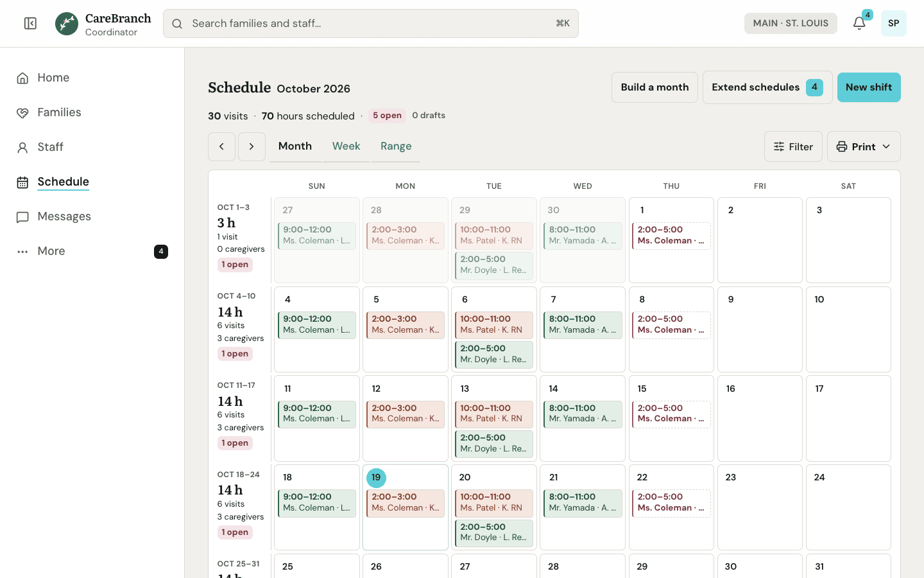Click the Home icon in sidebar
The width and height of the screenshot is (924, 578).
(22, 78)
